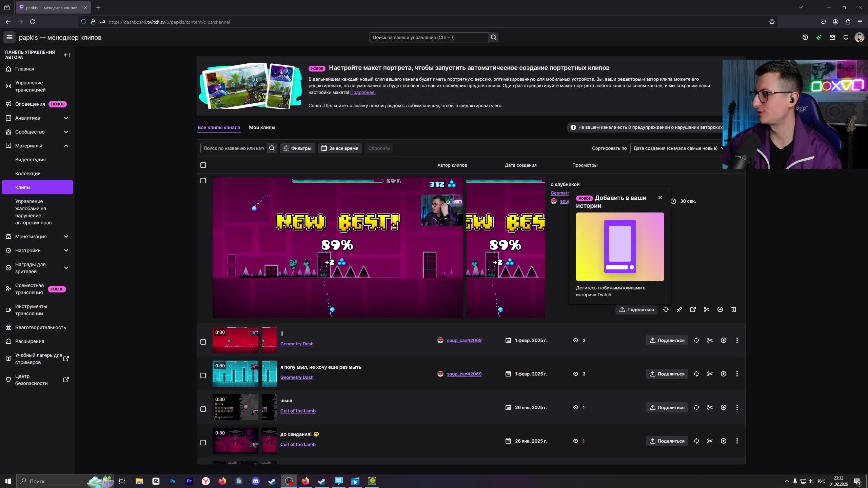Check the first 0:30 Geometry Dash clip
Image resolution: width=868 pixels, height=488 pixels.
click(203, 342)
